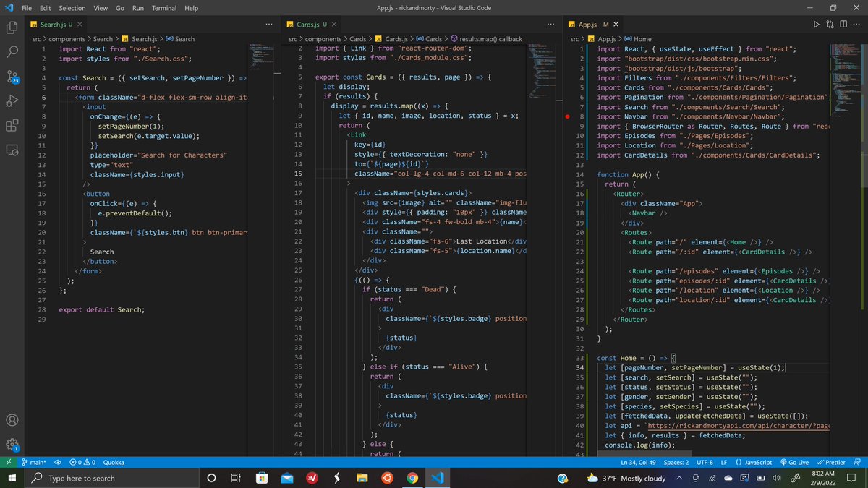This screenshot has height=488, width=868.
Task: Click the Open Changes compare icon
Action: click(x=829, y=25)
